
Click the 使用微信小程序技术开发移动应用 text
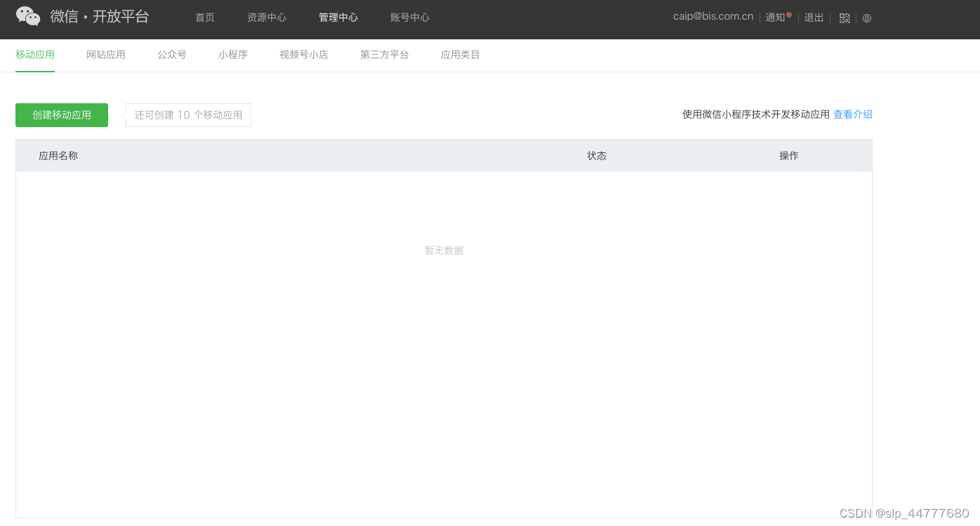(x=756, y=114)
